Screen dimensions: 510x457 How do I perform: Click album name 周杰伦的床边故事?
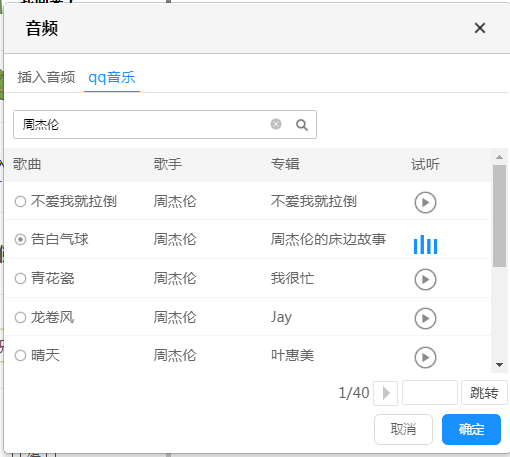pyautogui.click(x=328, y=239)
